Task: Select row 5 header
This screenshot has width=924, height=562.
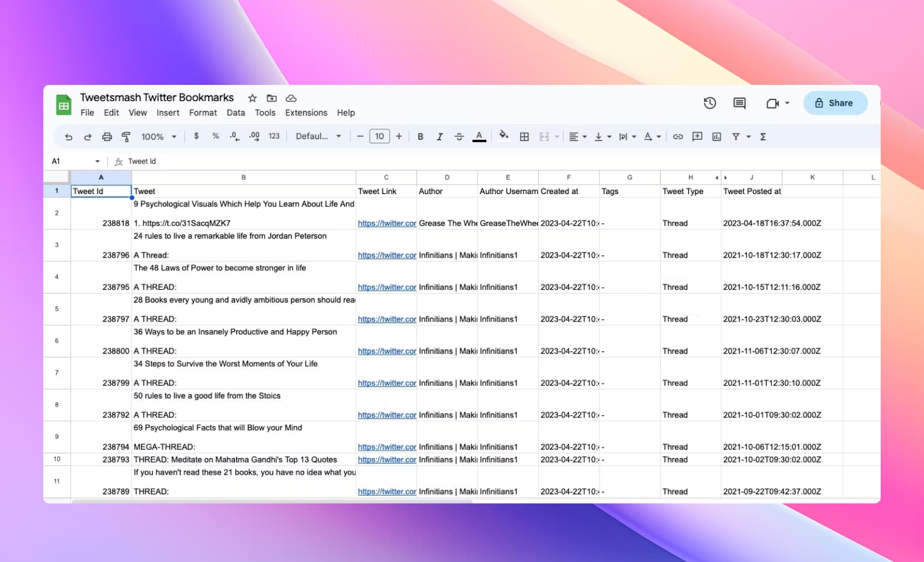Action: pos(57,309)
